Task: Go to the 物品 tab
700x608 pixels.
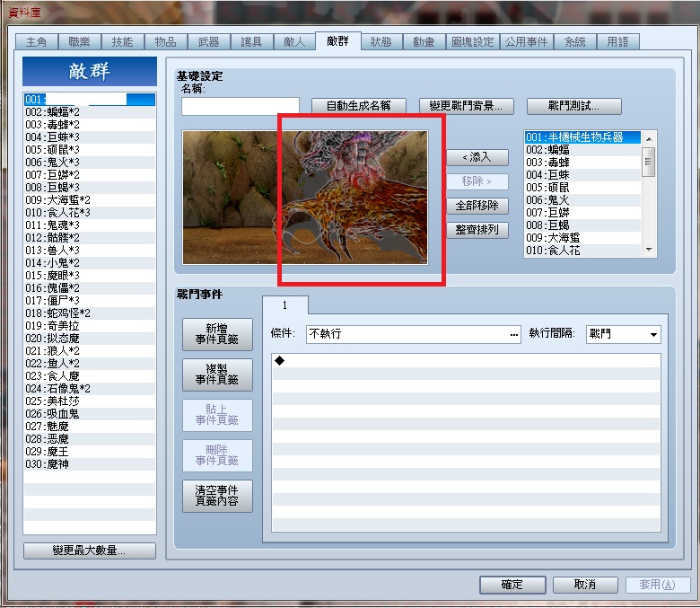Action: click(x=166, y=41)
